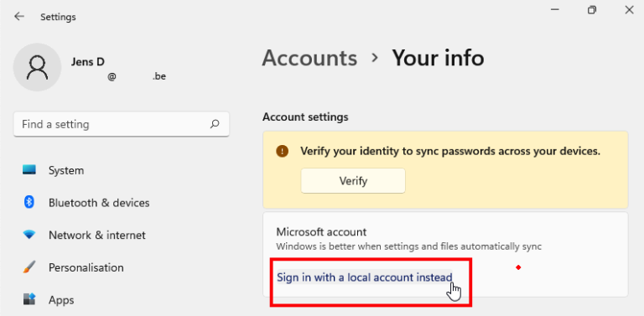Click the Apps icon in sidebar
644x316 pixels.
(29, 299)
